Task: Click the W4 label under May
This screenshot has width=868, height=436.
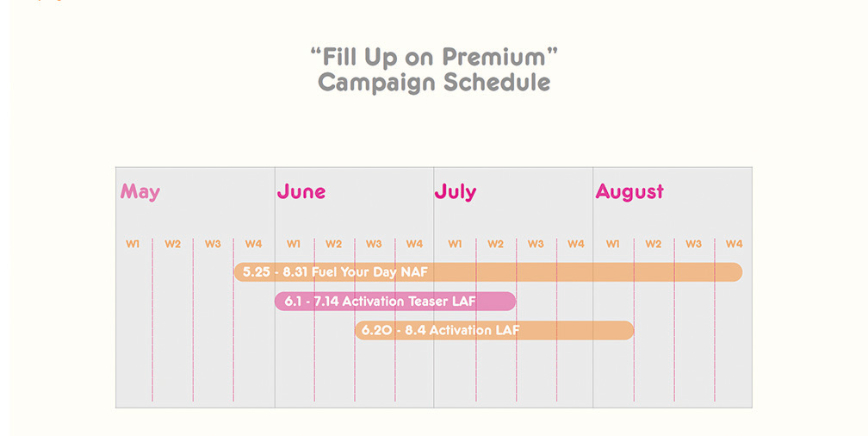Action: pyautogui.click(x=253, y=244)
